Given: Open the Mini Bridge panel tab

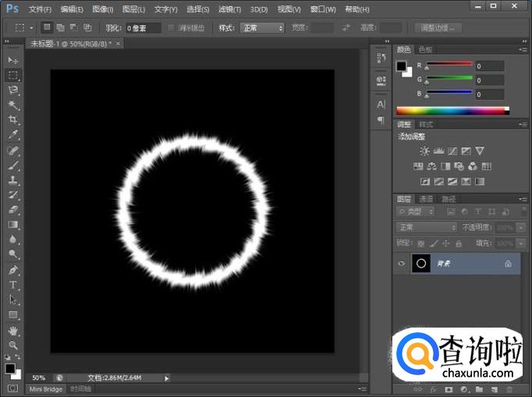Looking at the screenshot, I should pos(46,388).
